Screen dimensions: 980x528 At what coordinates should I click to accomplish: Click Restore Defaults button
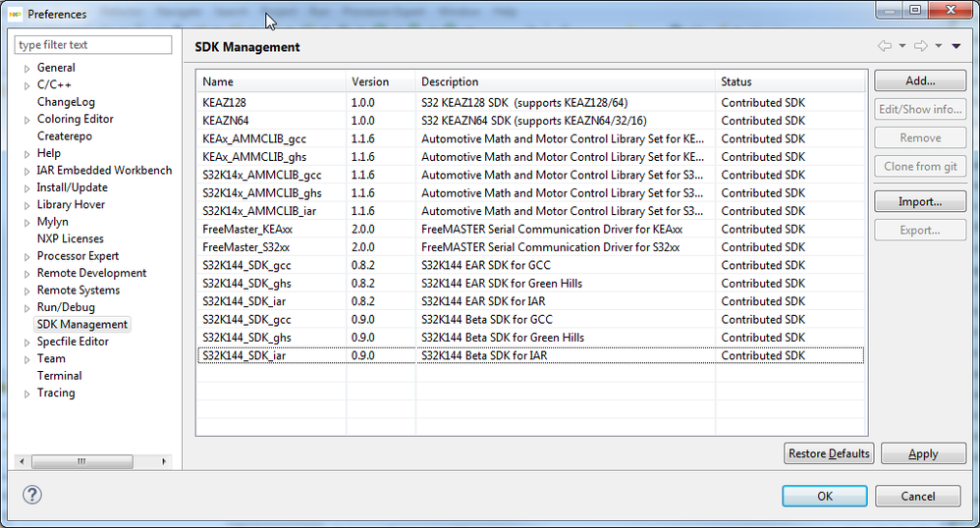pos(829,453)
